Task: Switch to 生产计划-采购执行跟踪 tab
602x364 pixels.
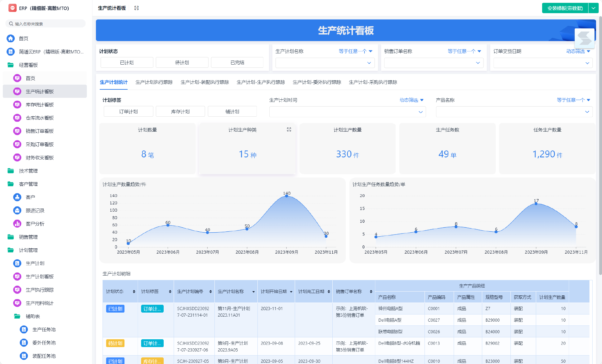Action: (x=373, y=82)
